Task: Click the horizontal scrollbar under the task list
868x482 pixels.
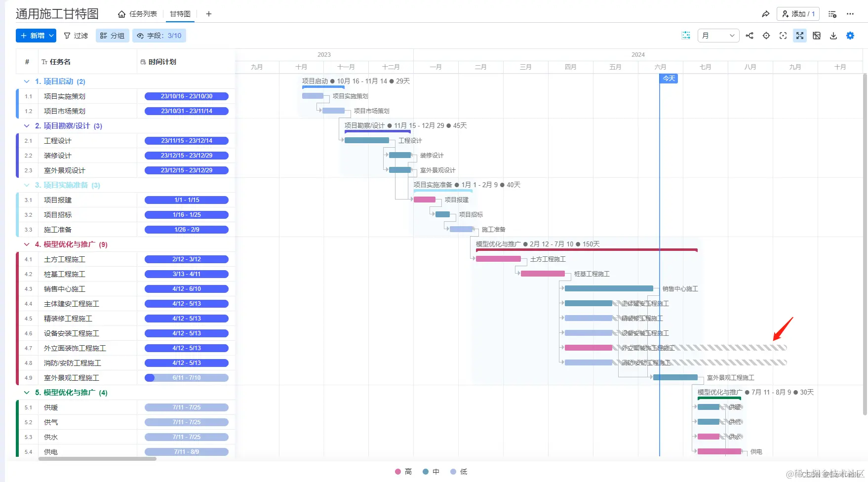Action: tap(97, 459)
